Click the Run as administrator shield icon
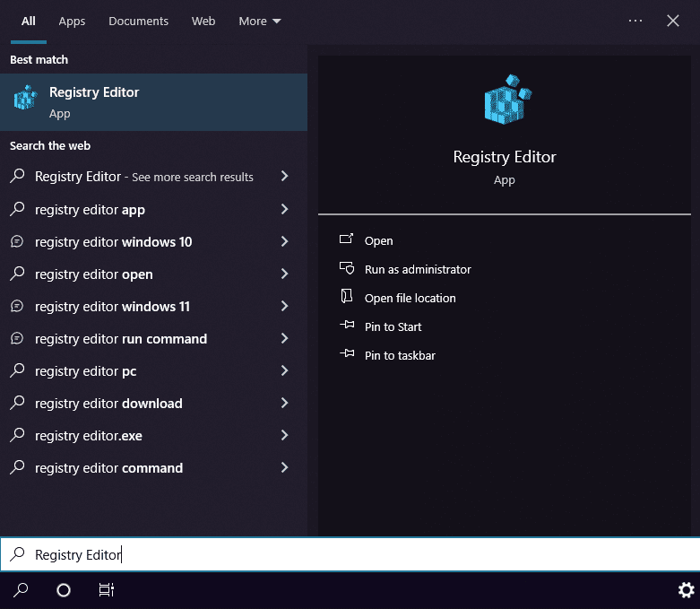This screenshot has width=700, height=609. coord(347,268)
